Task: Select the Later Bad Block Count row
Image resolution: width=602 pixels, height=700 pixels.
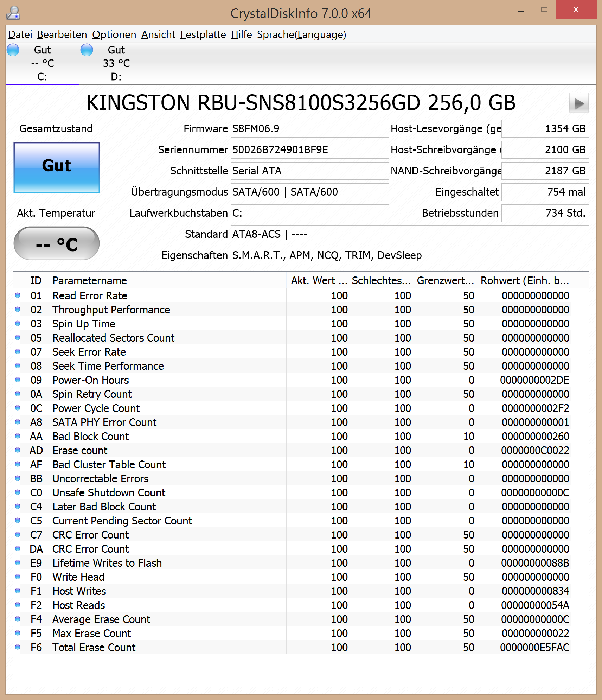Action: coord(292,507)
